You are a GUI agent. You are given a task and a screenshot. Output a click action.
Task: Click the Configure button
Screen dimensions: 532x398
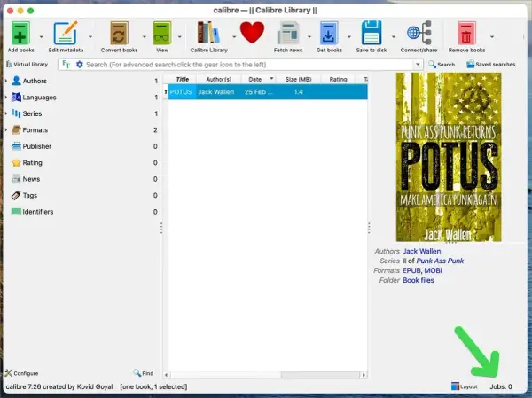[21, 373]
